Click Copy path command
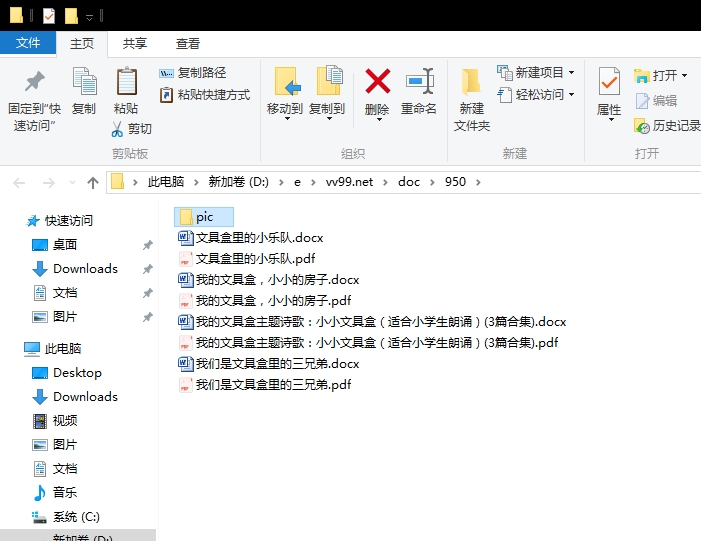 click(x=192, y=72)
